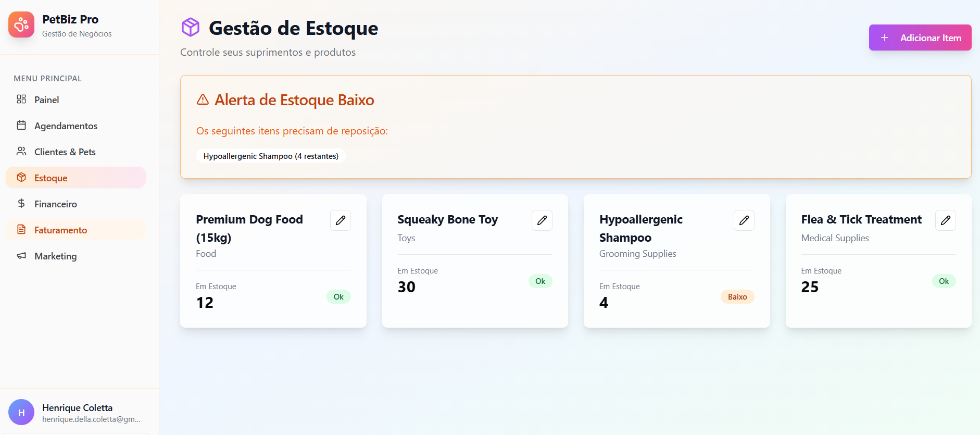Image resolution: width=980 pixels, height=435 pixels.
Task: Click pencil icon on Squeaky Bone Toy
Action: tap(542, 220)
